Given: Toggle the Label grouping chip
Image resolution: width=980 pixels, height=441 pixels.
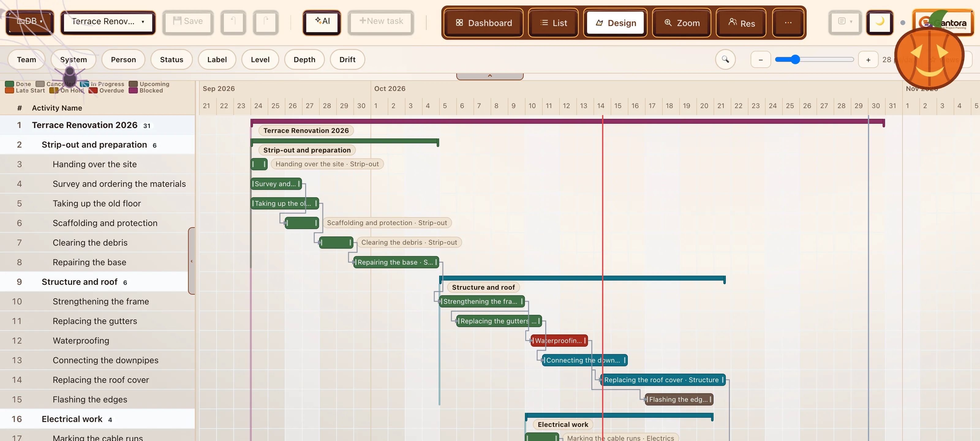Looking at the screenshot, I should [217, 59].
